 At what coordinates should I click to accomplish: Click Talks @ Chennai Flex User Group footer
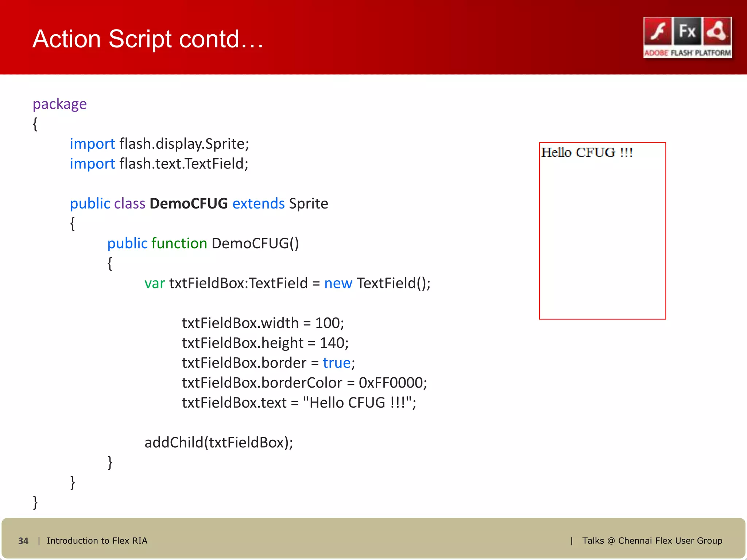coord(652,541)
